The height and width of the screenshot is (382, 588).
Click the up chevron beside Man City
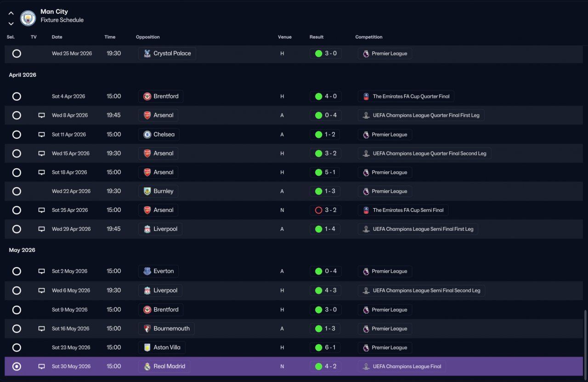(x=11, y=13)
